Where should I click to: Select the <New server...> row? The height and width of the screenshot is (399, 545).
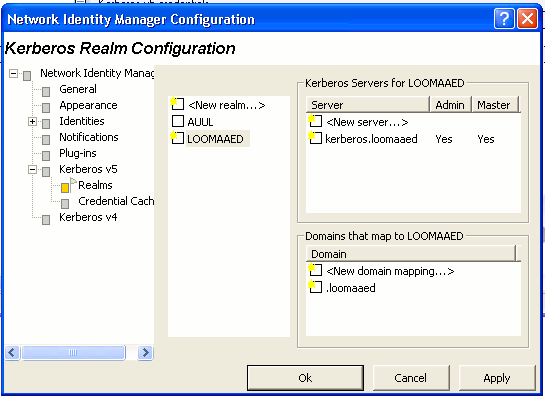[x=413, y=122]
